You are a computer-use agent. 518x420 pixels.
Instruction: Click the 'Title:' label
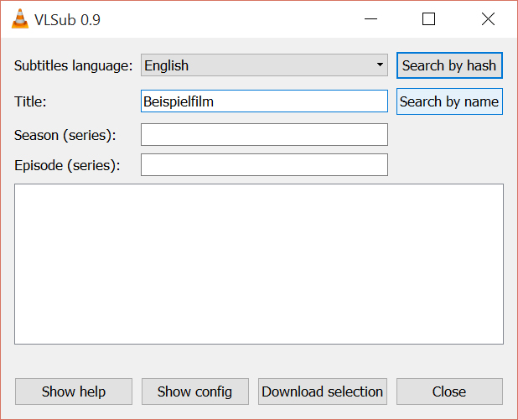(x=30, y=101)
